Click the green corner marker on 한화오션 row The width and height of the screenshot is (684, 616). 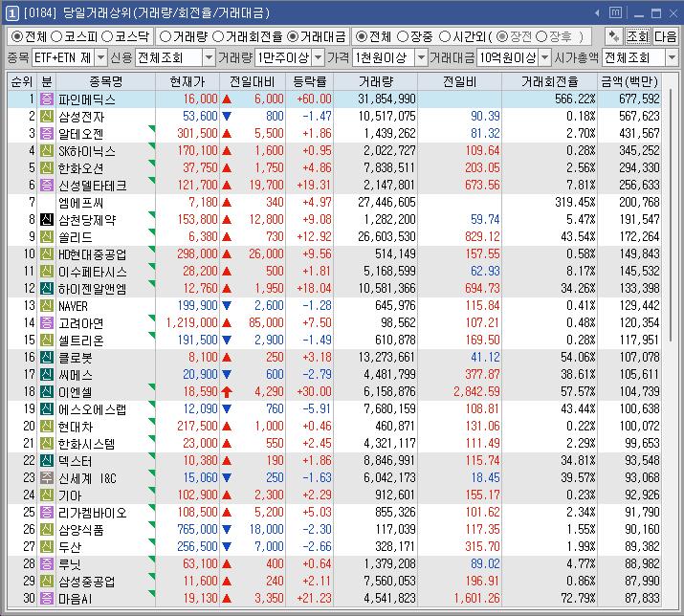click(x=152, y=164)
